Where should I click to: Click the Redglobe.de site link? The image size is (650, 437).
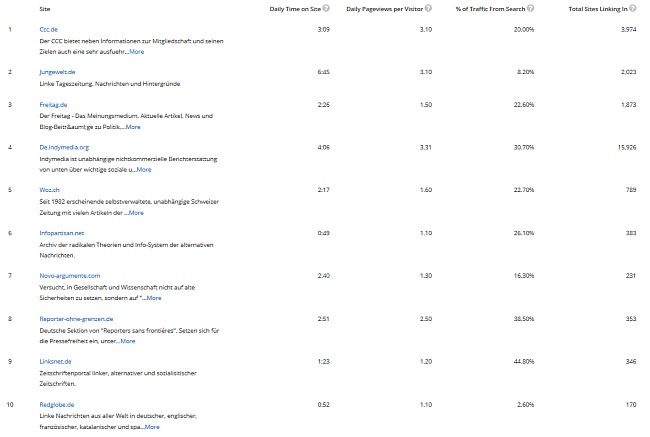[x=57, y=403]
